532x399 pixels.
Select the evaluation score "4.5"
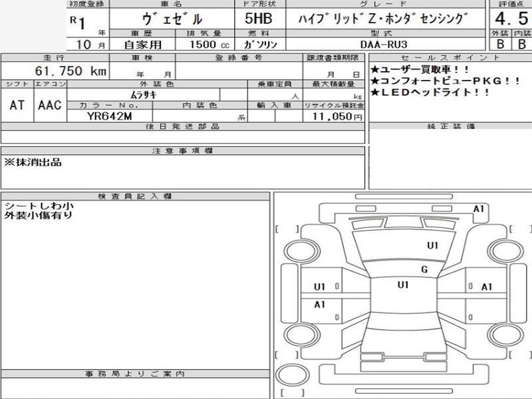(x=511, y=19)
